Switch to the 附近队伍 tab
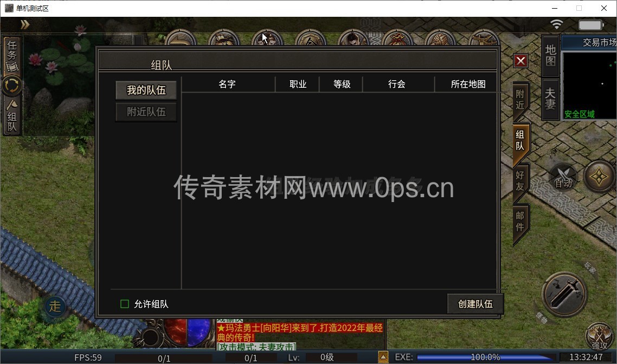Screen dimensions: 617x364 [x=146, y=112]
